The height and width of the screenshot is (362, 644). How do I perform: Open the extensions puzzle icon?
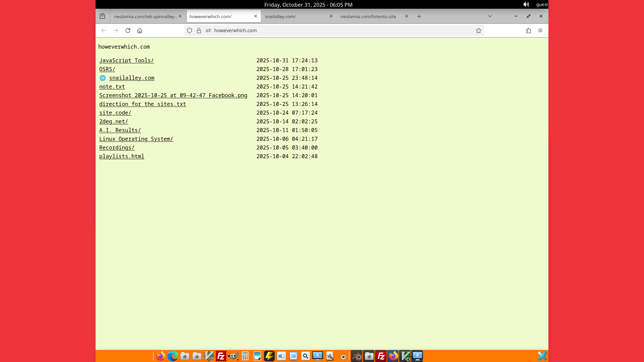point(528,31)
